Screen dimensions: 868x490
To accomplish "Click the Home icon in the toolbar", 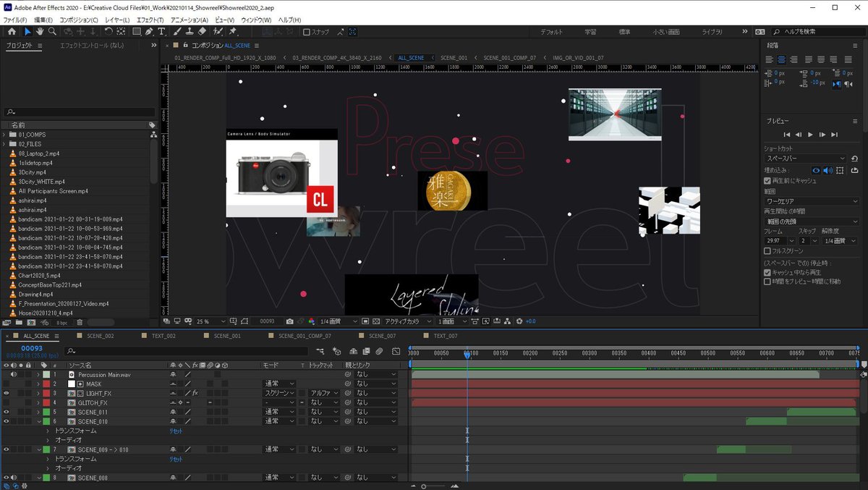I will (12, 32).
